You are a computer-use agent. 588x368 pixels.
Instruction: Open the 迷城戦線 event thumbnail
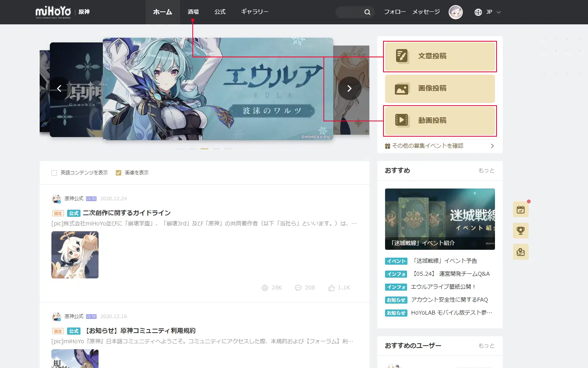pos(439,219)
